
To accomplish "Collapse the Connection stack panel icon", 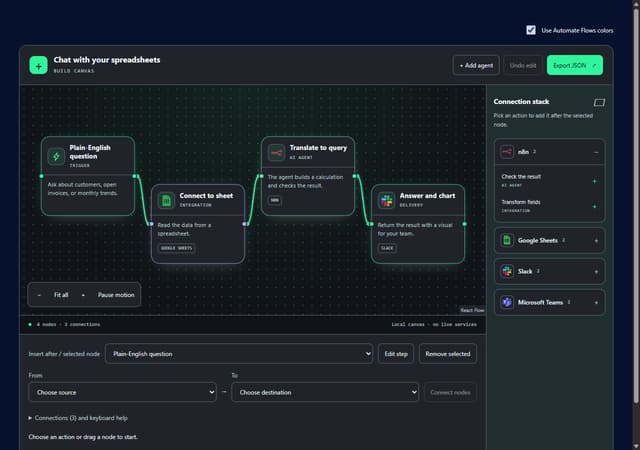I will coord(599,102).
